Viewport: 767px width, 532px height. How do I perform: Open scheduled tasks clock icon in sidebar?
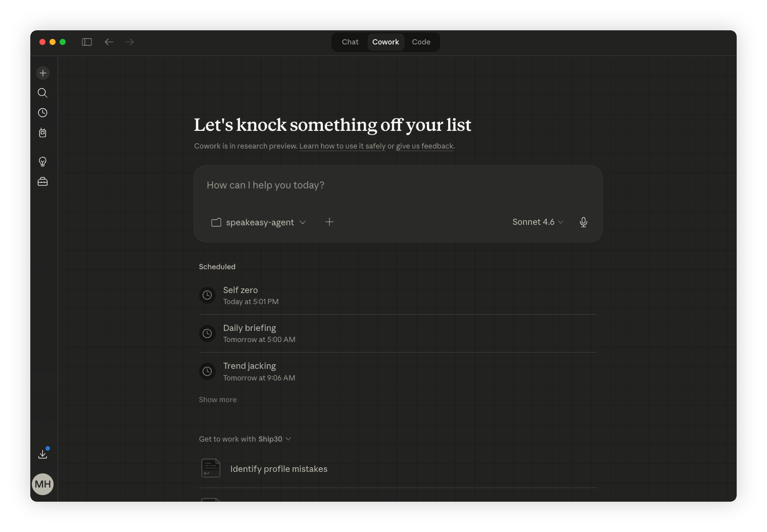[x=43, y=113]
